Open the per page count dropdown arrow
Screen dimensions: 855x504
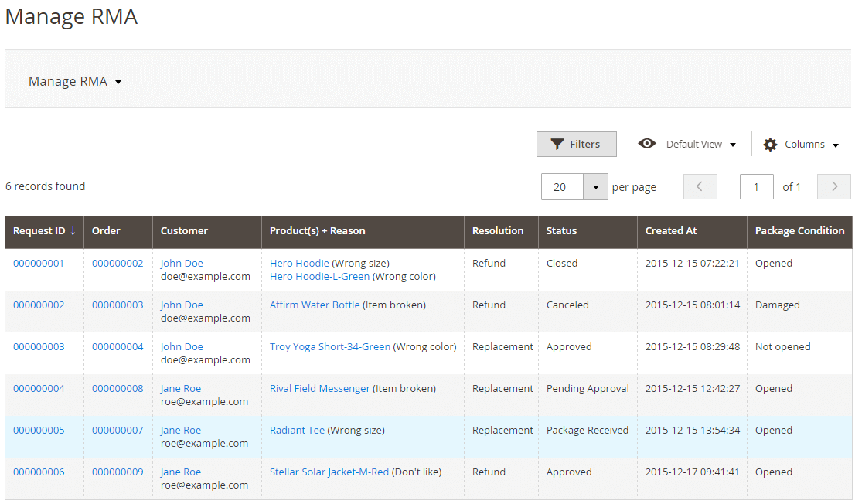pos(595,187)
